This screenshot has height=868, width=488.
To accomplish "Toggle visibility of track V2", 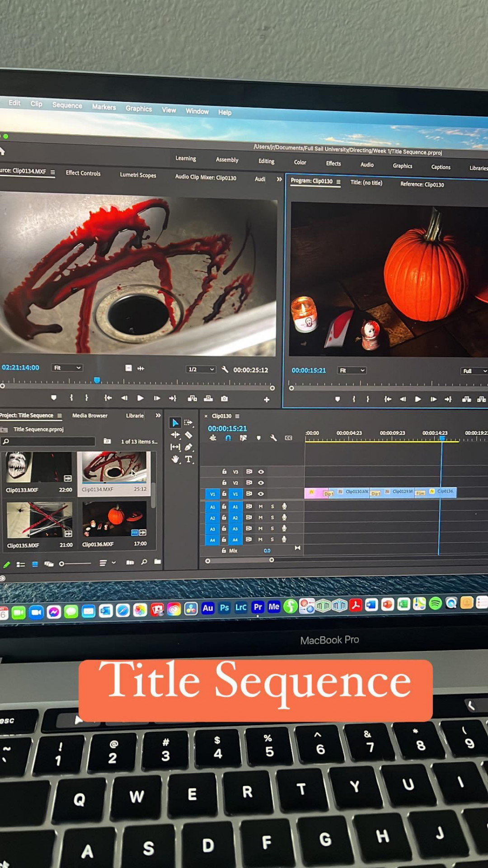I will 261,483.
